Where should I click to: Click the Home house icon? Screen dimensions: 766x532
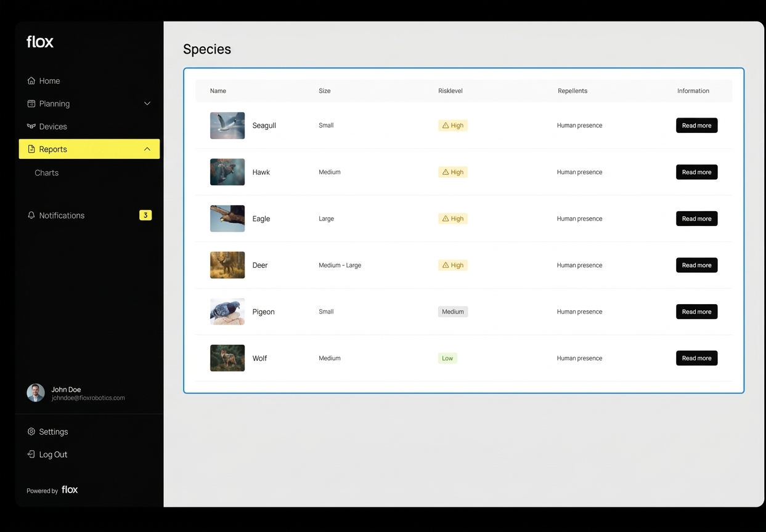(x=31, y=81)
